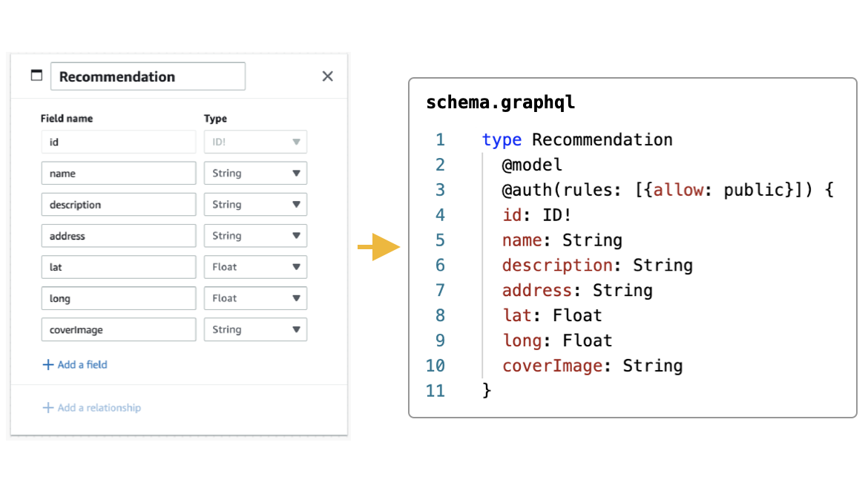Viewport: 868px width, 494px height.
Task: Click the coverImage field name input
Action: click(119, 329)
